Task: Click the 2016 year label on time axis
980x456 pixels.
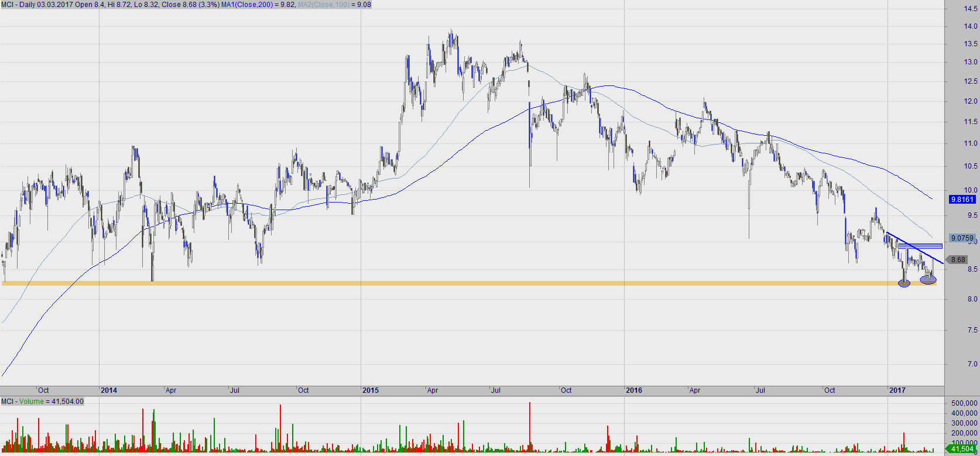Action: click(x=633, y=390)
